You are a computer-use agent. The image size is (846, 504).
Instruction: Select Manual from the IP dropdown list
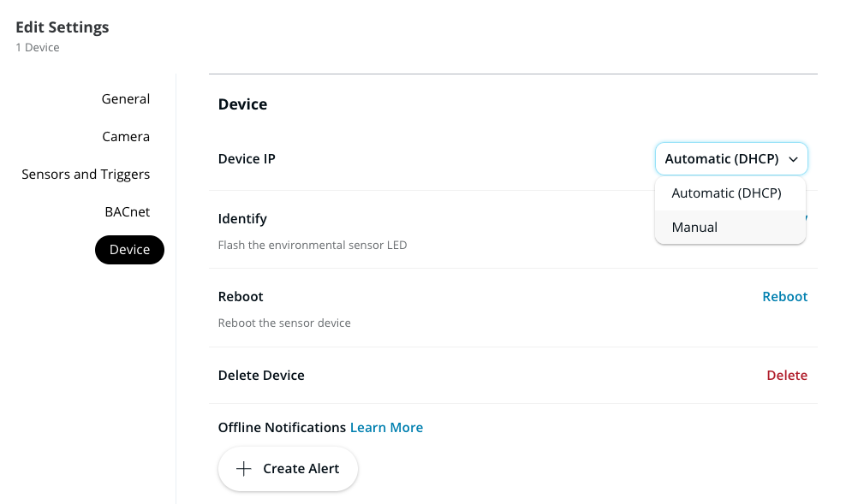pyautogui.click(x=694, y=228)
